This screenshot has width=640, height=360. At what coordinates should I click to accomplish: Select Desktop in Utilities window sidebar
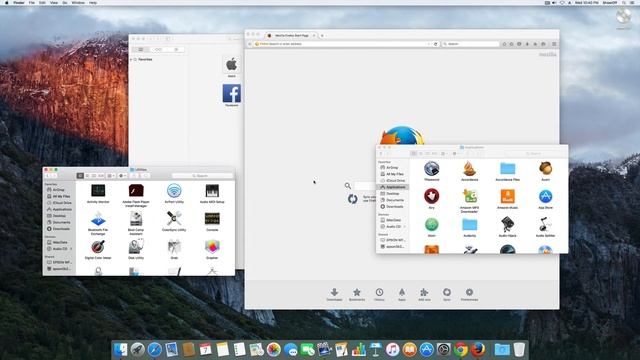(59, 216)
